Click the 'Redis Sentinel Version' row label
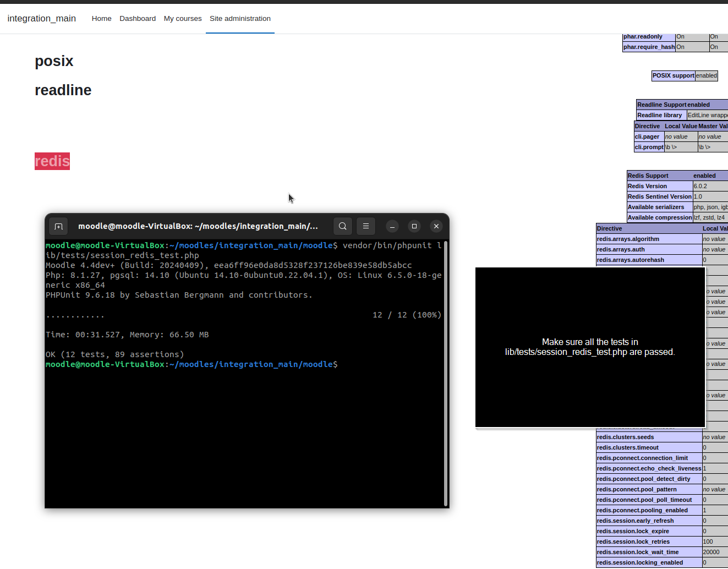The height and width of the screenshot is (569, 728). 660,196
